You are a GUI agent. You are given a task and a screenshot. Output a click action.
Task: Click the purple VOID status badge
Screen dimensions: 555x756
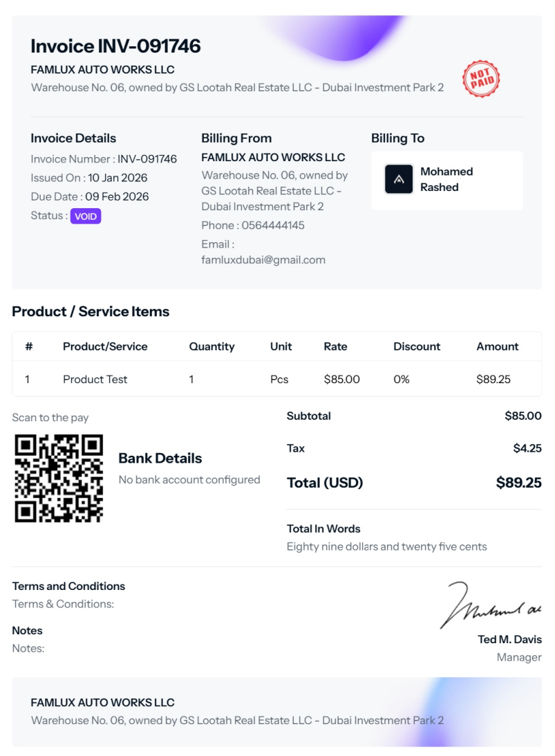[86, 216]
